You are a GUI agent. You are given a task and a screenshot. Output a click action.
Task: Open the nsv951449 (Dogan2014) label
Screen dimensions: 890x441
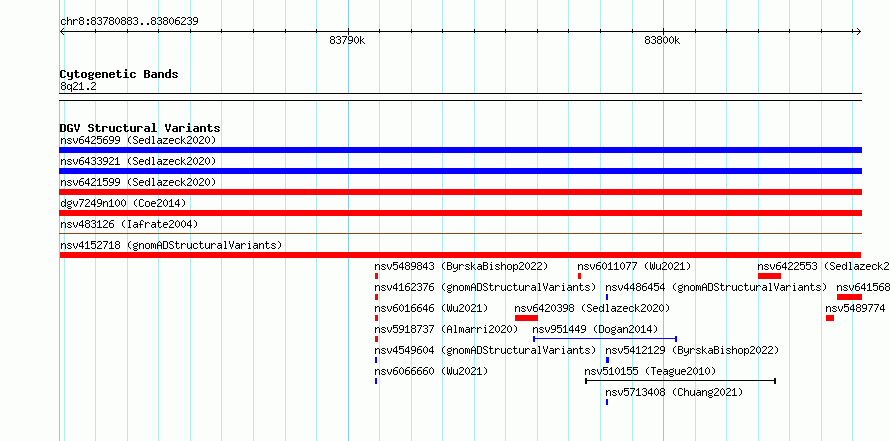pyautogui.click(x=595, y=329)
